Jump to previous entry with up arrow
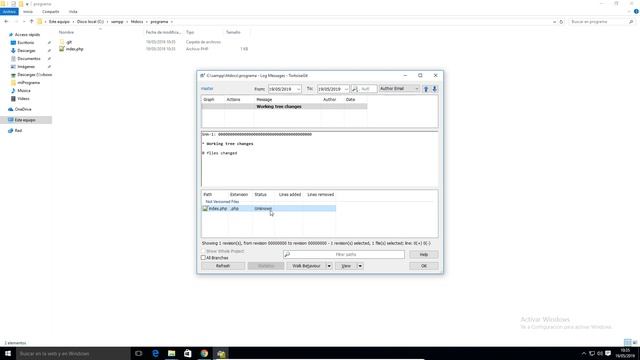The width and height of the screenshot is (640, 360). click(426, 89)
